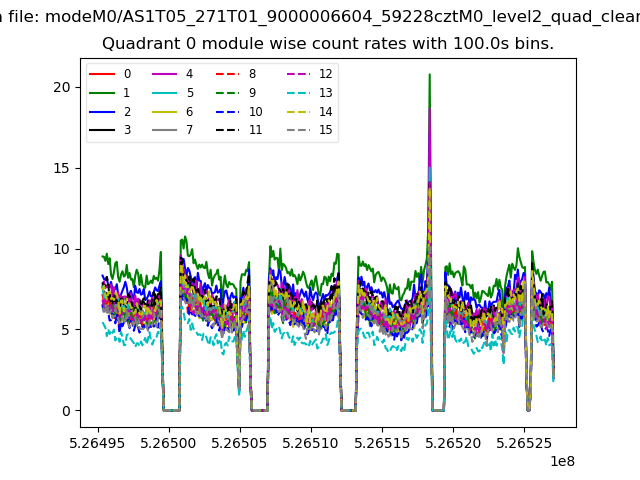Image resolution: width=640 pixels, height=480 pixels.
Task: Click the blue solid line for module 2
Action: click(102, 112)
